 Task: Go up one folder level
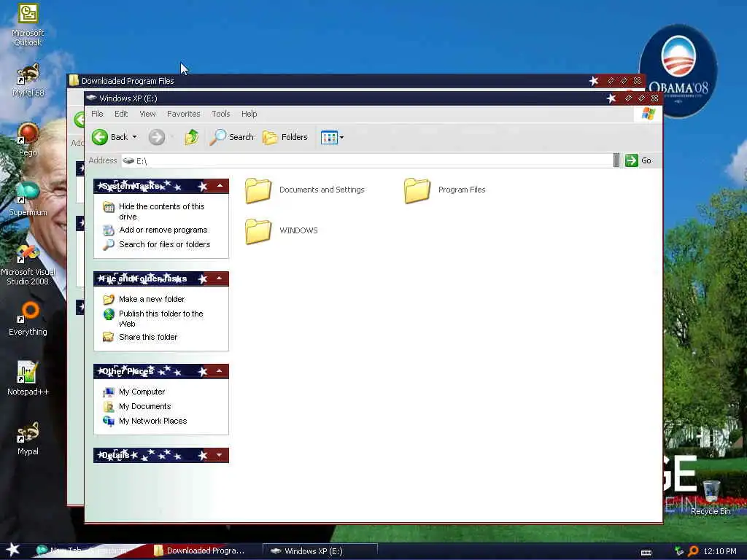click(x=192, y=137)
